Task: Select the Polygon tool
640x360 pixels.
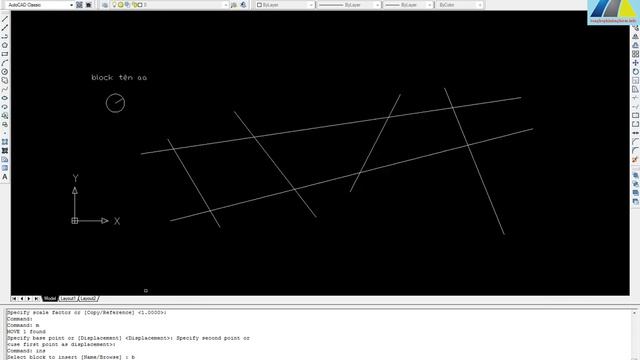Action: [4, 45]
